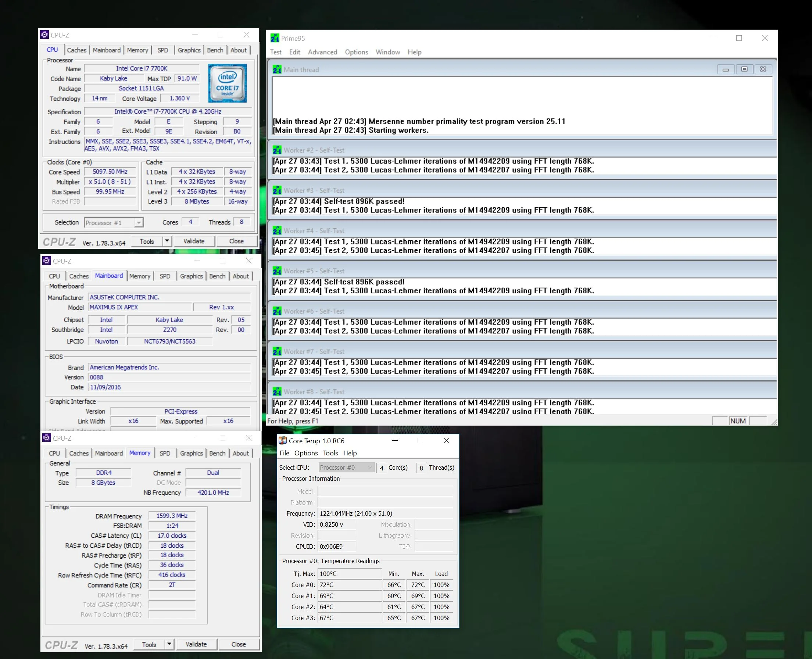812x659 pixels.
Task: Click the Worker #4 Self-Test icon
Action: (277, 230)
